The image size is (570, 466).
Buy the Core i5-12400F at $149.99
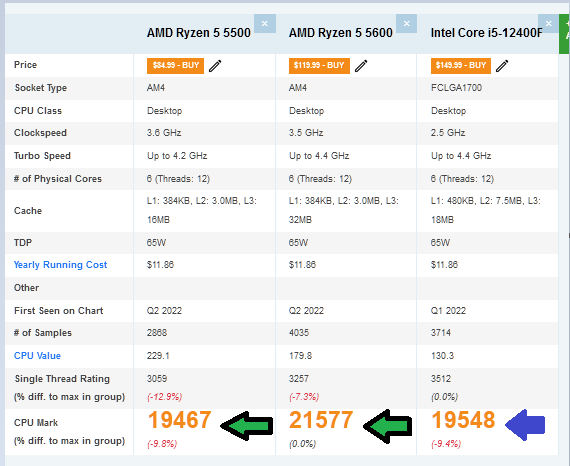point(461,66)
